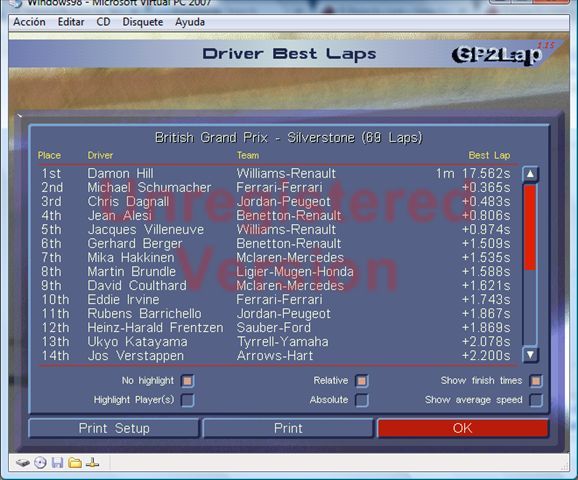578x480 pixels.
Task: Select the Rubens Barrichello row
Action: [x=275, y=314]
